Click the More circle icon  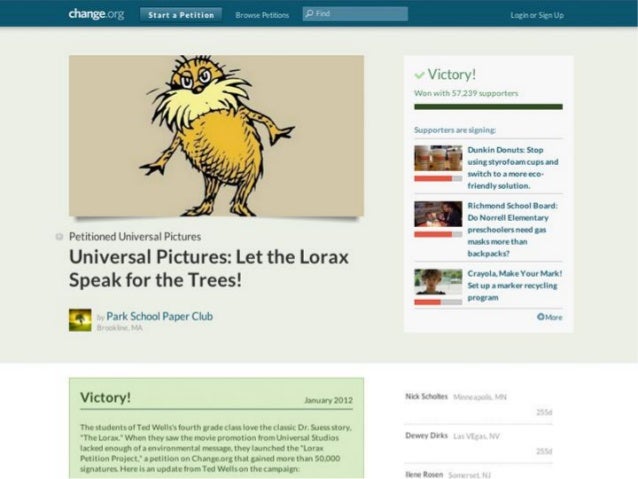[540, 317]
